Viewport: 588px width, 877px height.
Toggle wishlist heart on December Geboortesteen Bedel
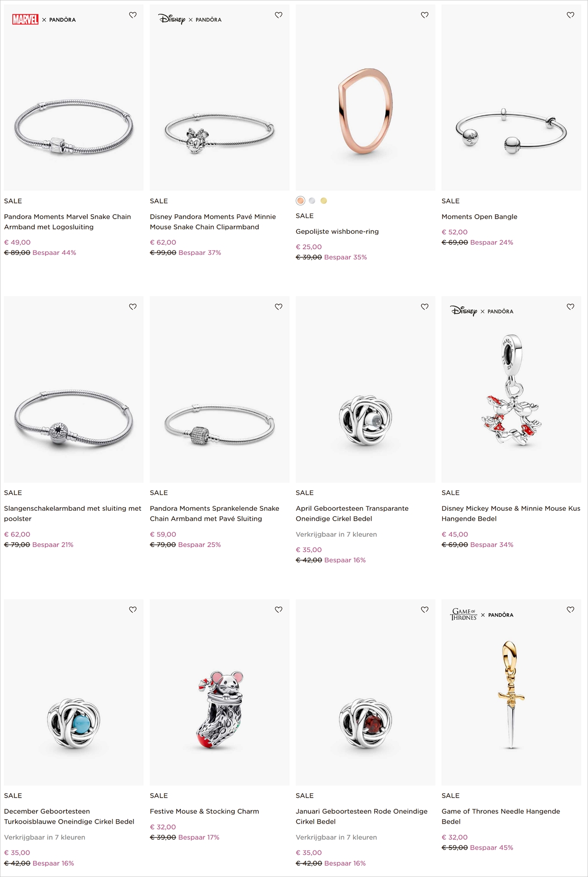pyautogui.click(x=133, y=610)
